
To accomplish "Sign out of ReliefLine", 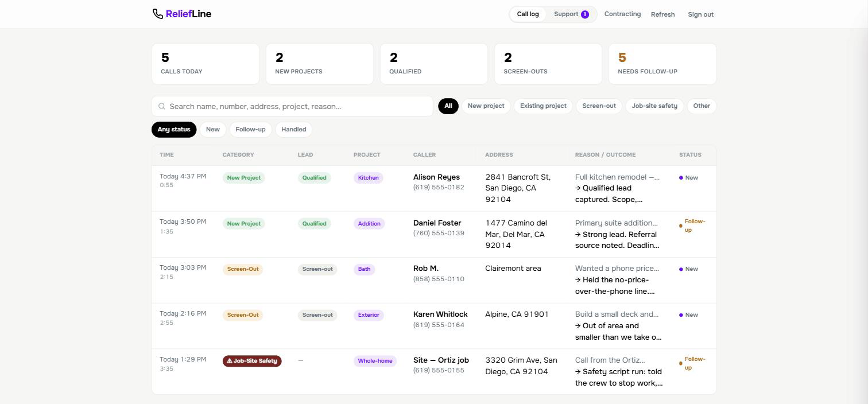I will pos(700,14).
